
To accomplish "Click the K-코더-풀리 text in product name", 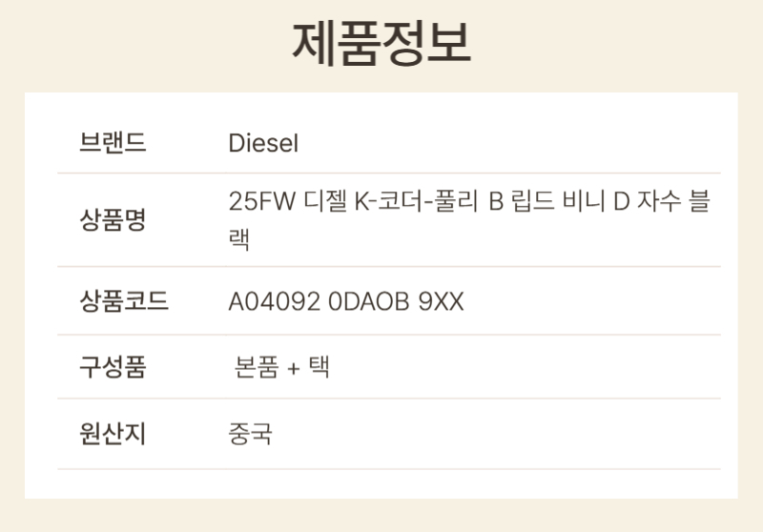I will pyautogui.click(x=415, y=202).
